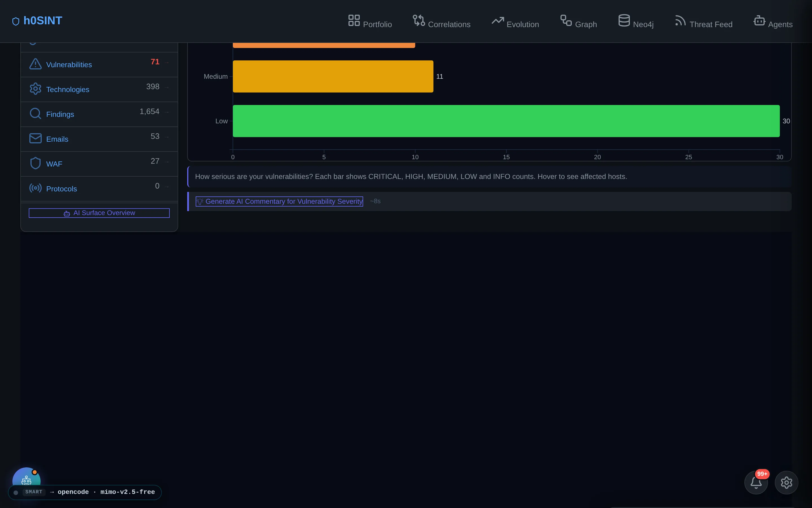Click the WAF count 27
Image resolution: width=812 pixels, height=508 pixels.
tap(155, 161)
